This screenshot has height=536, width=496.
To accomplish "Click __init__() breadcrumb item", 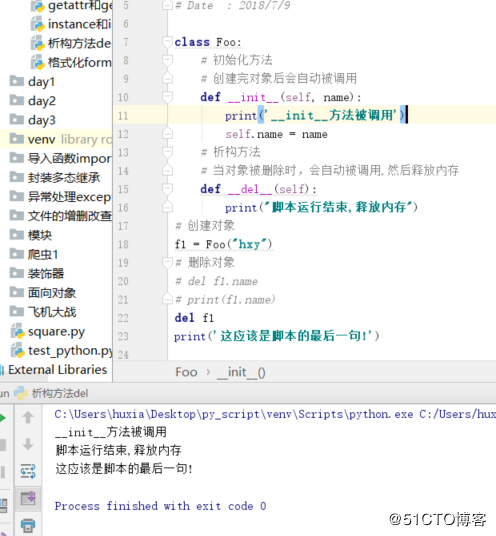I will (241, 372).
